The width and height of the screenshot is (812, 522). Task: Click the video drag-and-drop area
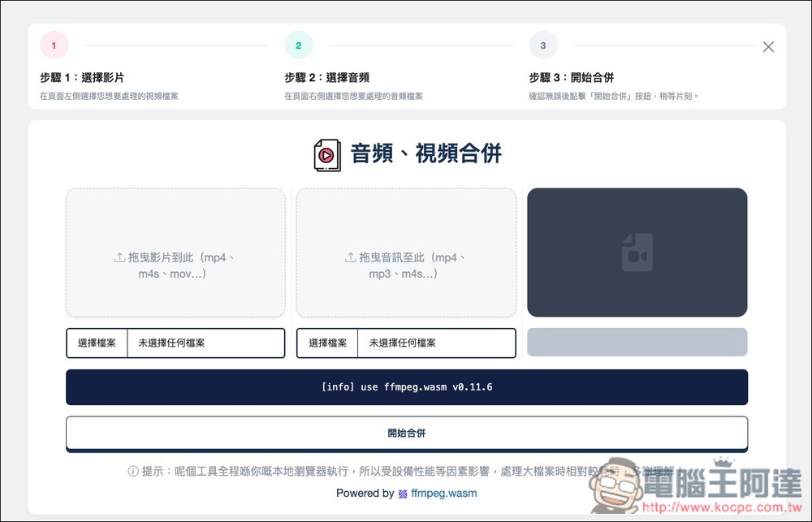175,252
